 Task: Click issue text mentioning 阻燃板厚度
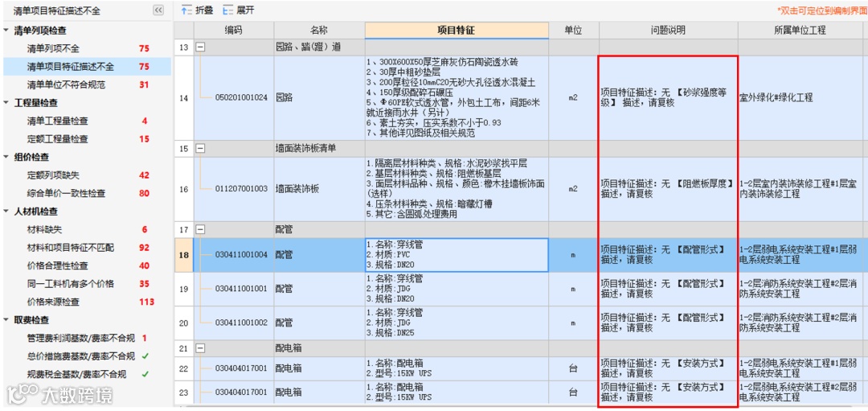pos(668,188)
